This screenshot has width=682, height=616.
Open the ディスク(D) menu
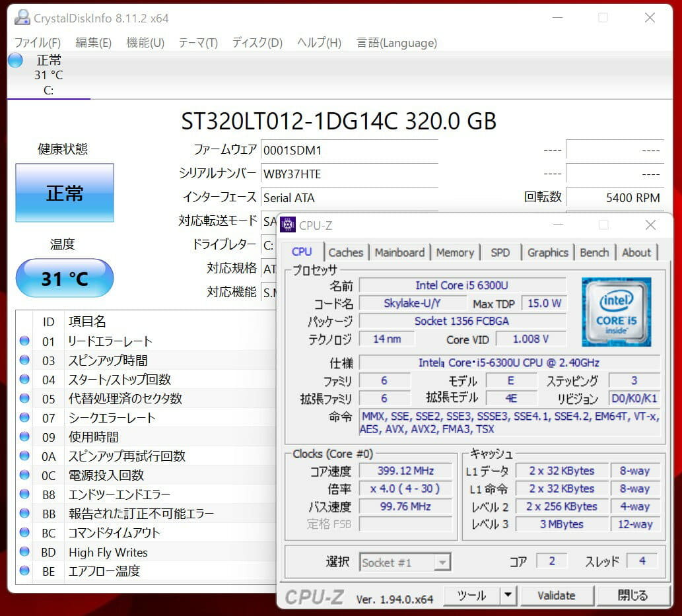coord(257,43)
